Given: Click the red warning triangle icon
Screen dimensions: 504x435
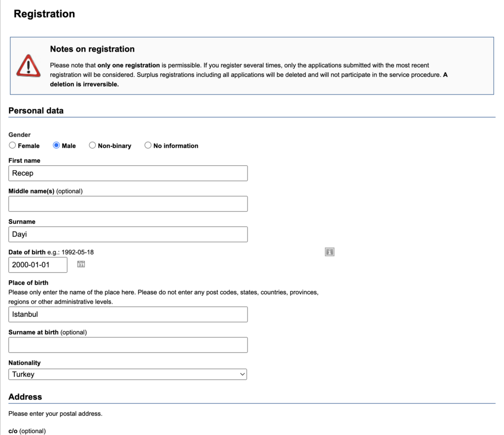Looking at the screenshot, I should click(28, 65).
